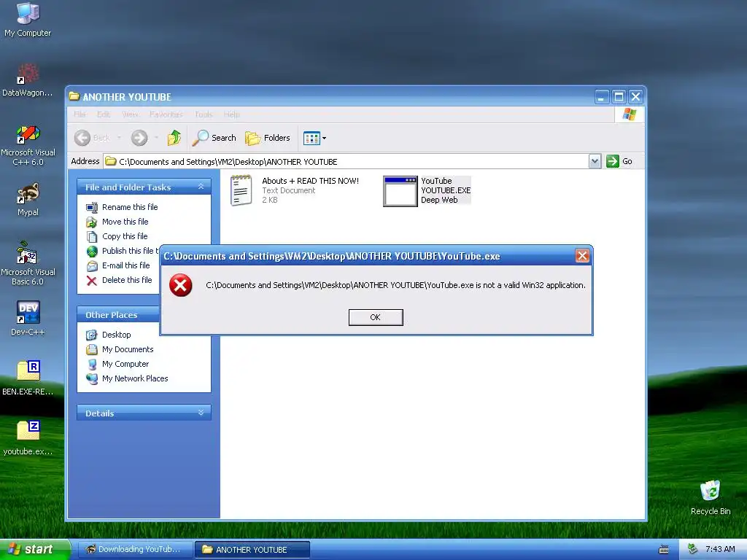This screenshot has height=560, width=747.
Task: Click OK in the Win32 error dialog
Action: pos(376,317)
